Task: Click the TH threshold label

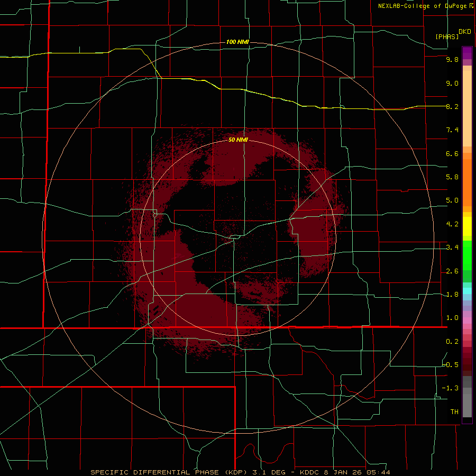Action: click(x=454, y=412)
